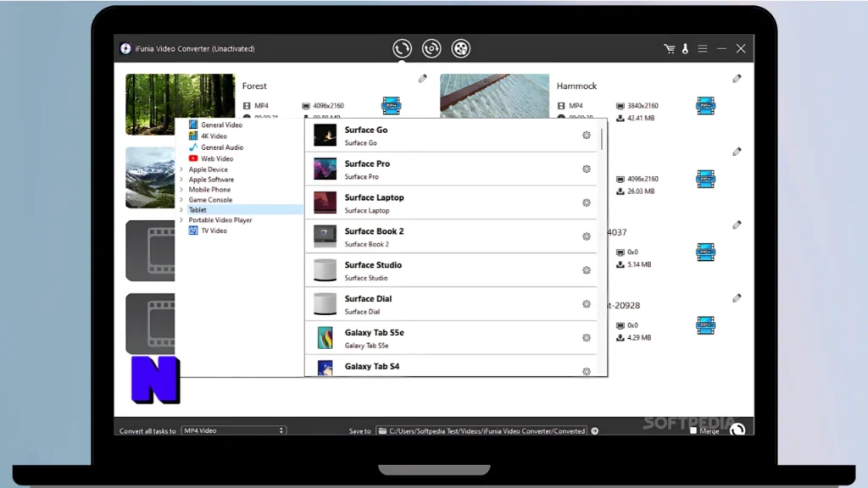Expand the Mobile Phone category

pyautogui.click(x=181, y=189)
